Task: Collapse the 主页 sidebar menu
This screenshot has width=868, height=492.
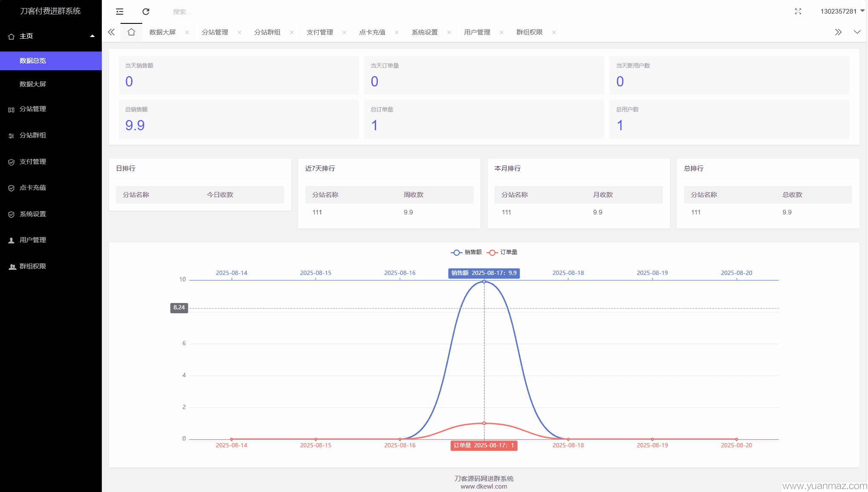Action: [x=51, y=36]
